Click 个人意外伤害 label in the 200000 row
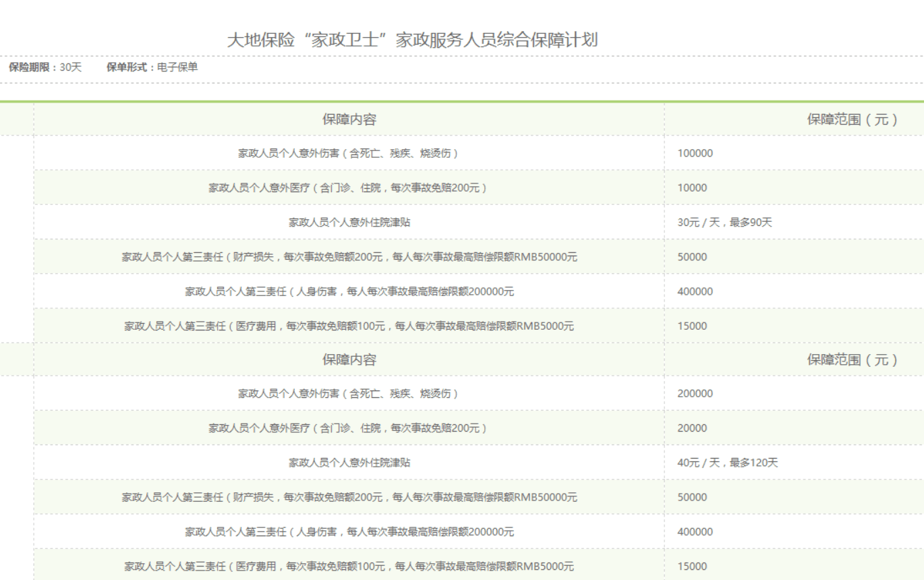 (349, 394)
